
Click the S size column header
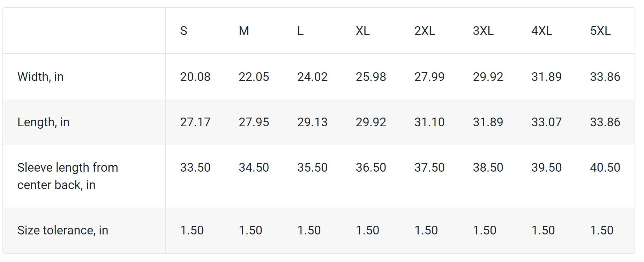pos(184,31)
